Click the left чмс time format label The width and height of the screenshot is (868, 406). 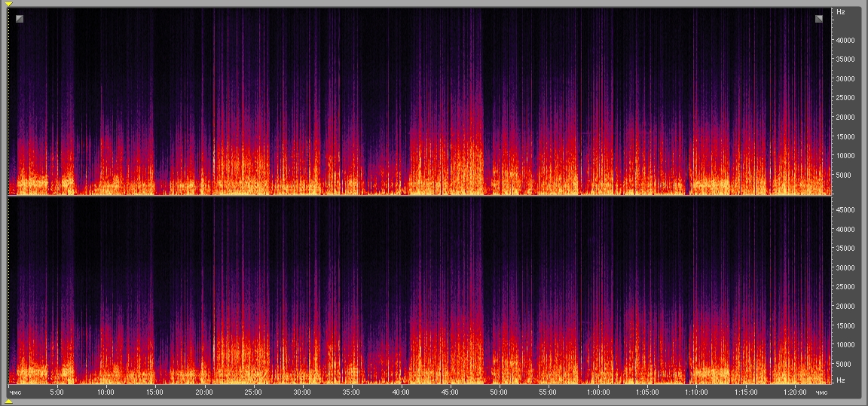pos(15,392)
